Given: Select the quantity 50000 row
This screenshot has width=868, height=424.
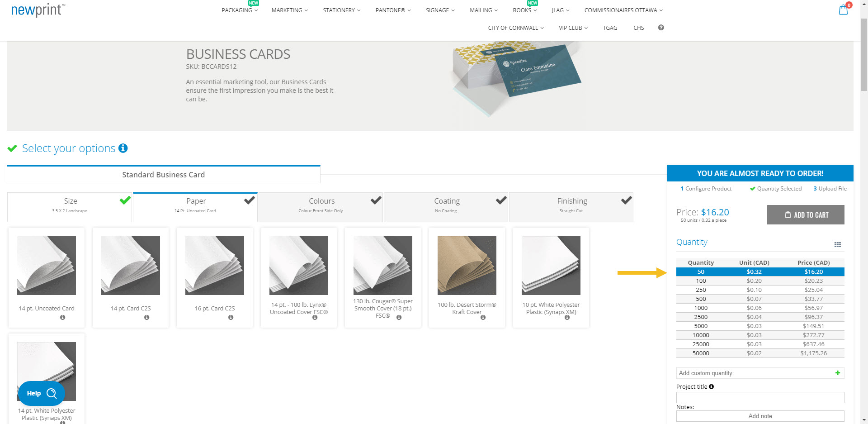Looking at the screenshot, I should [760, 353].
